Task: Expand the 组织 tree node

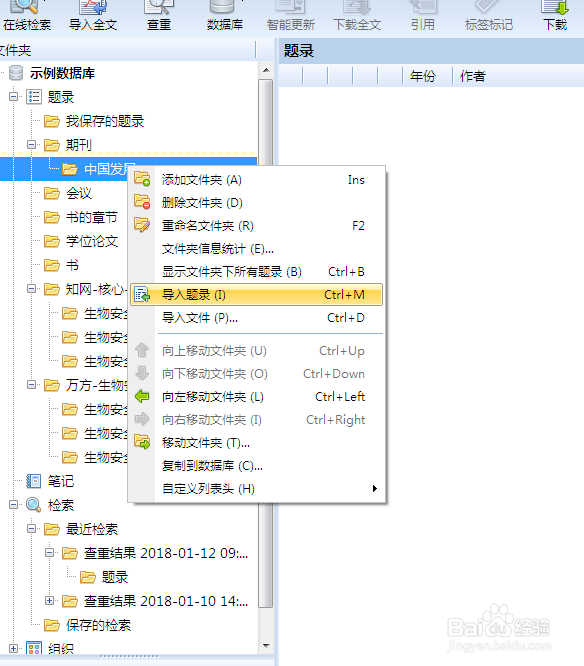Action: coord(14,649)
